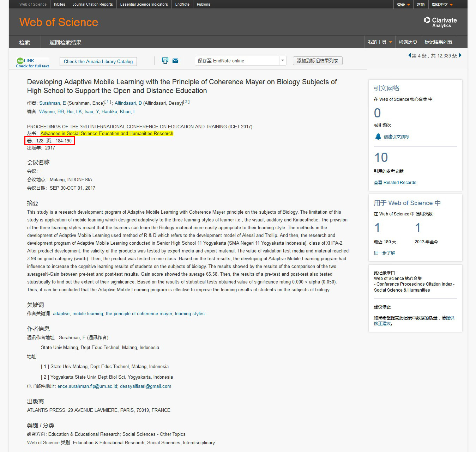Open Journal Citation Reports tab
Image resolution: width=476 pixels, height=452 pixels.
92,4
